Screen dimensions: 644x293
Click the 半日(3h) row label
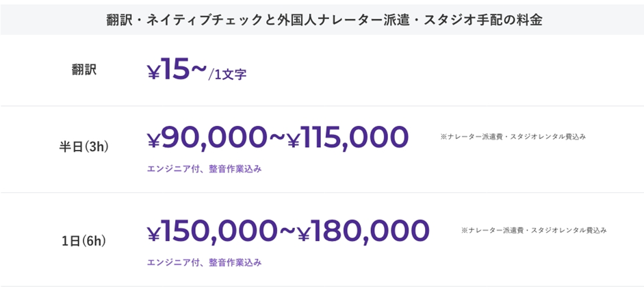pyautogui.click(x=84, y=146)
